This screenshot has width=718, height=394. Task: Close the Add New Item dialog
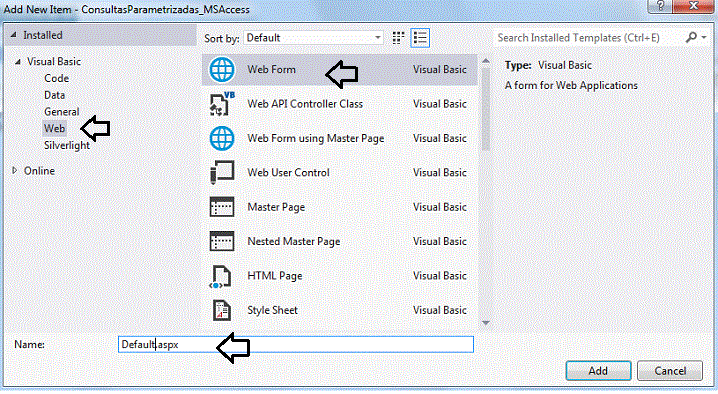[x=694, y=6]
